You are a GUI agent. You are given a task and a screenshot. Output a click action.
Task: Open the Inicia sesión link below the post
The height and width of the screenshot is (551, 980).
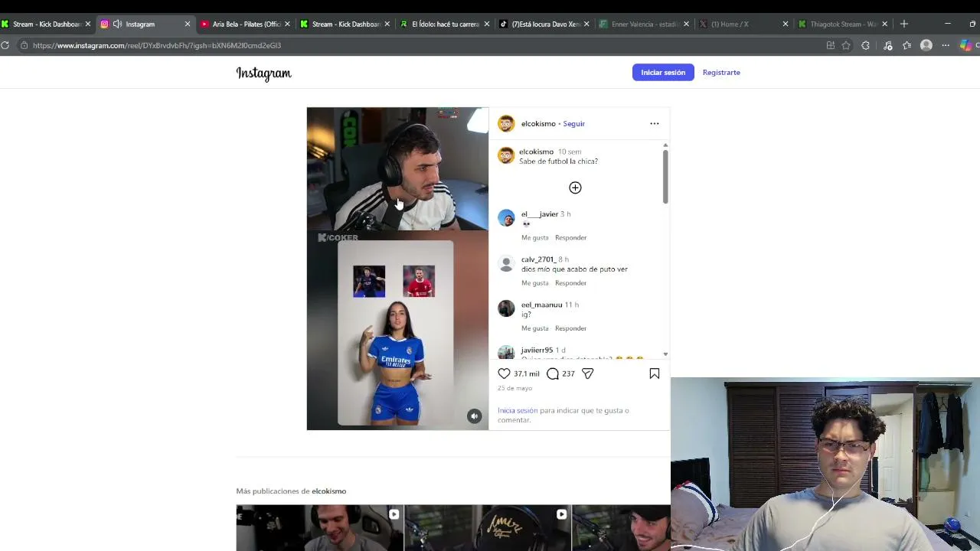(518, 410)
